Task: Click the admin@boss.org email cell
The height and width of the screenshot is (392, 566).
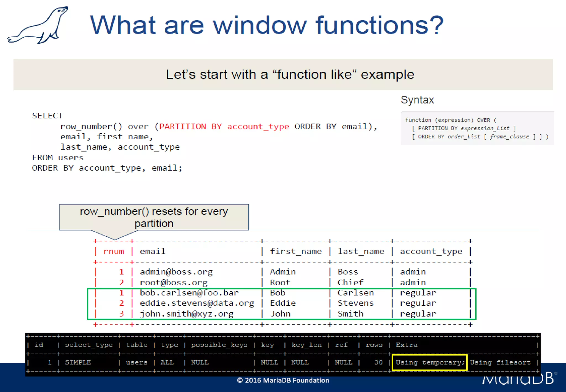Action: pos(176,272)
